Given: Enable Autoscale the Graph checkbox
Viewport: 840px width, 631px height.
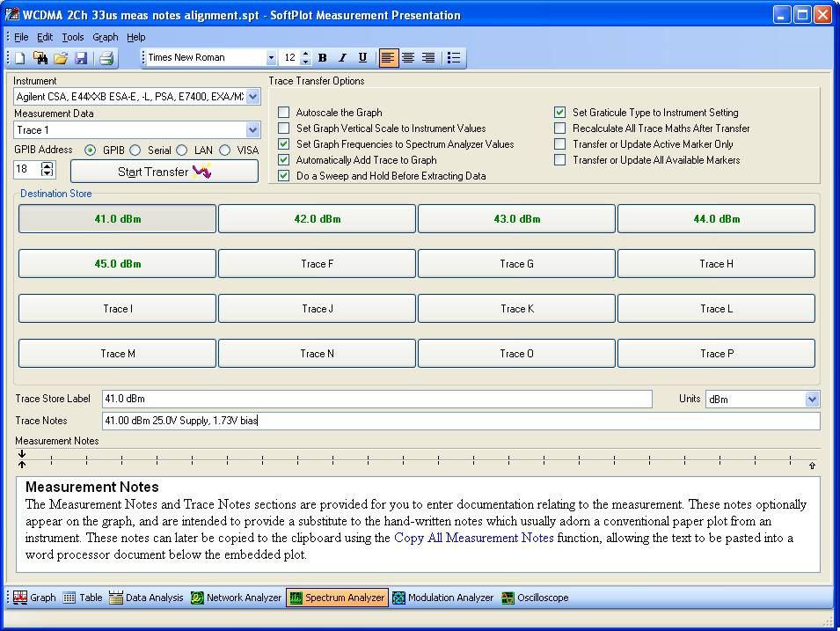Looking at the screenshot, I should point(284,113).
